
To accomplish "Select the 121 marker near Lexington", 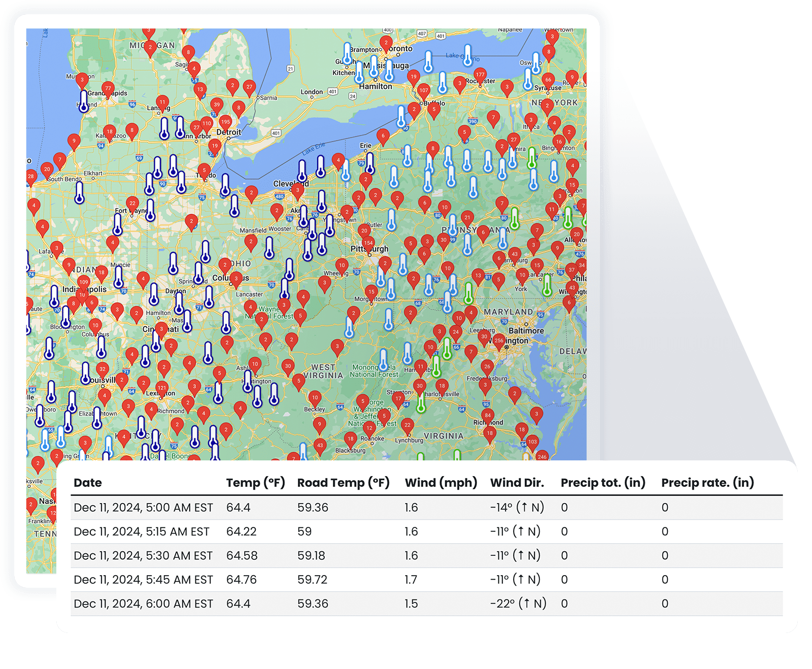I will click(x=161, y=387).
